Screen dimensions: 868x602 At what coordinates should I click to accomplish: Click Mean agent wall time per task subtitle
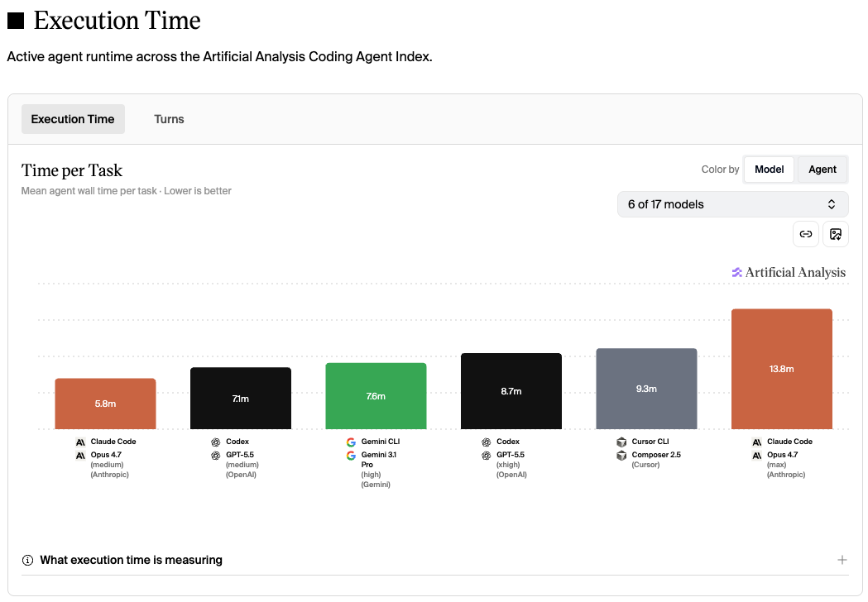tap(127, 191)
